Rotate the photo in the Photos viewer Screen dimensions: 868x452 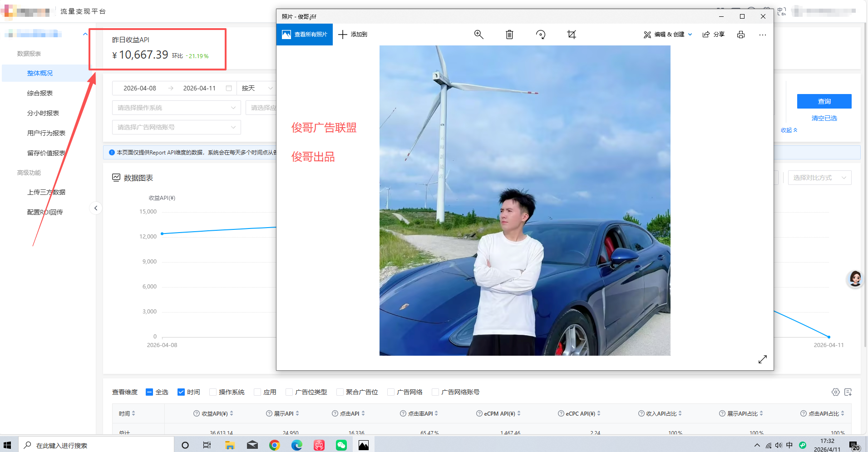pyautogui.click(x=540, y=35)
